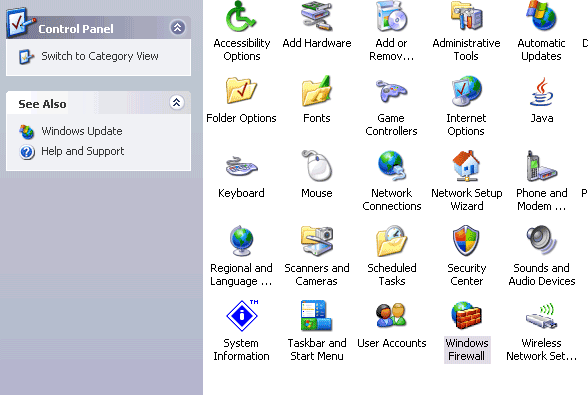
Task: Open Add or Remove Programs icon
Action: 392,17
